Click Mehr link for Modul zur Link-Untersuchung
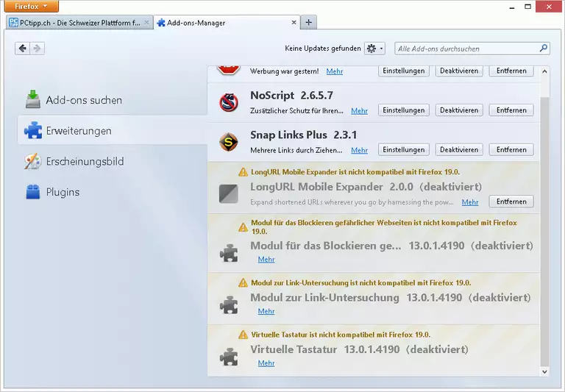 coord(266,311)
